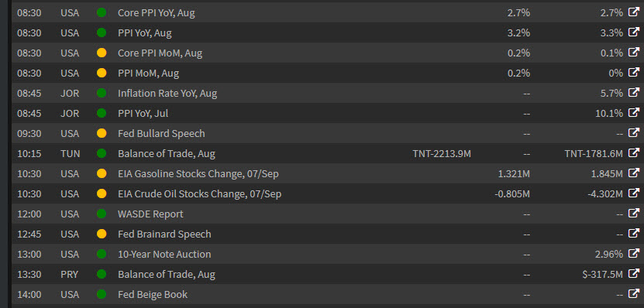The image size is (644, 308).
Task: Click the TNT-2213.9M value
Action: 442,154
